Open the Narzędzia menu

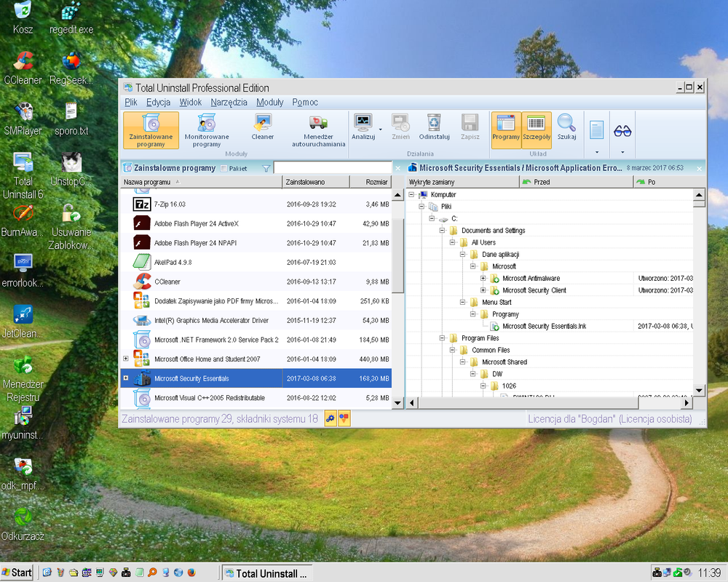pos(229,102)
